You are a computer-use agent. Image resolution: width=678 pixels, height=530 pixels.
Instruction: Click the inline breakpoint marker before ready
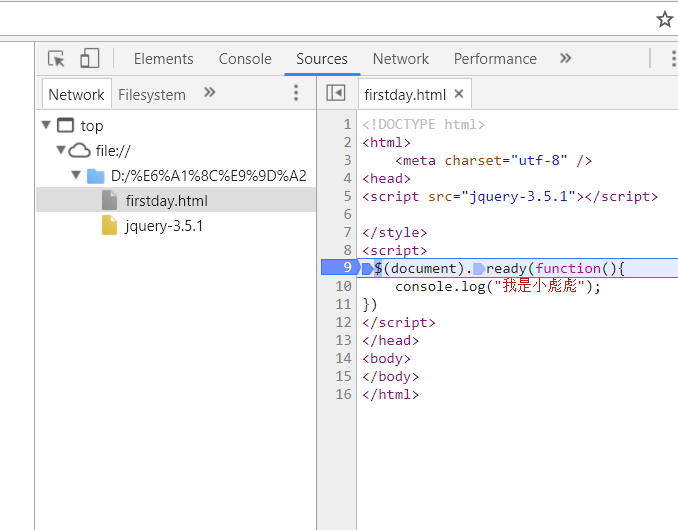coord(479,269)
